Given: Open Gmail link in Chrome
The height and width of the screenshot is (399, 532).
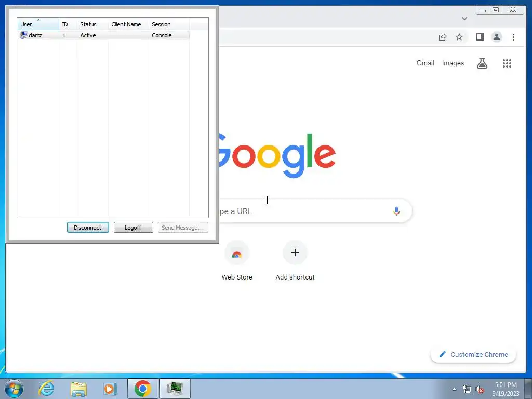Looking at the screenshot, I should (425, 63).
